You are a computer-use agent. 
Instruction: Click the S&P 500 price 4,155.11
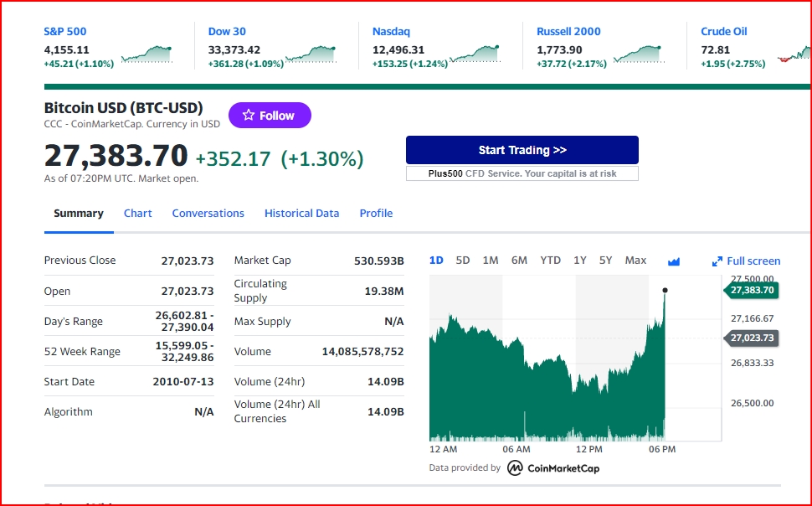tap(67, 49)
